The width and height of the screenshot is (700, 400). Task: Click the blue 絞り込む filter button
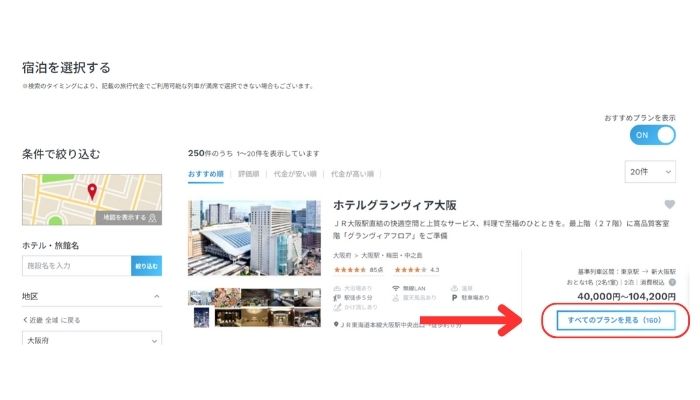(x=146, y=266)
